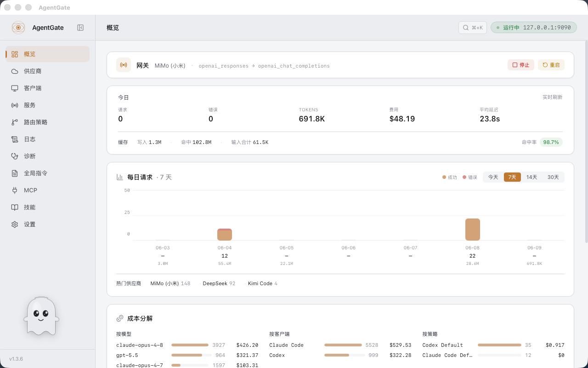Click the 概览 grid icon in the sidebar
The image size is (588, 368).
tap(15, 54)
